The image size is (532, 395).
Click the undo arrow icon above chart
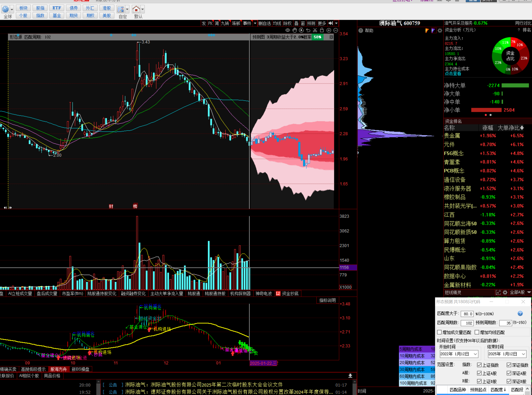pos(308,30)
